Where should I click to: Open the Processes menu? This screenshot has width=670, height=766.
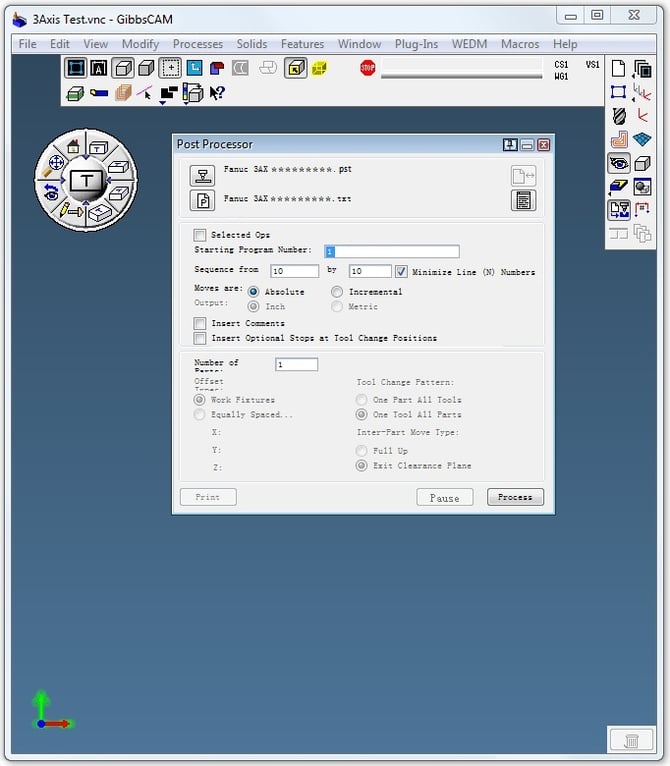(197, 44)
